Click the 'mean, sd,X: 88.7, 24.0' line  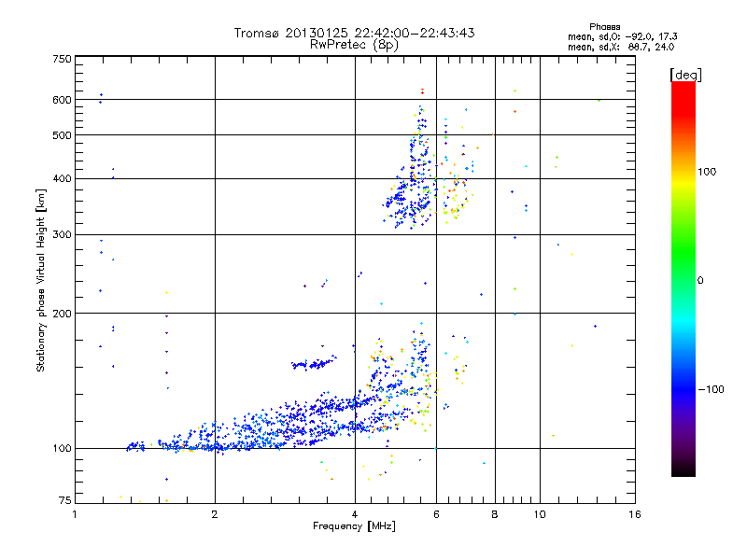click(x=621, y=47)
